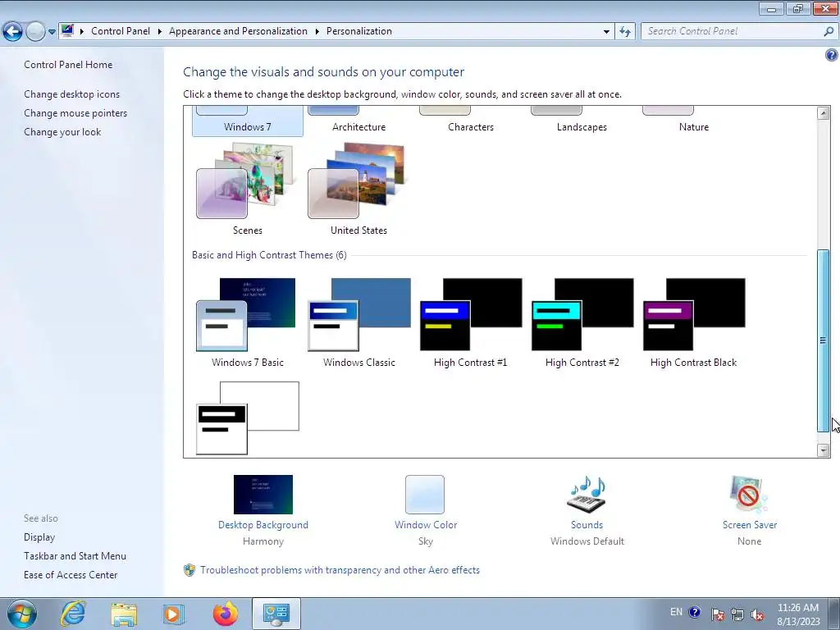Image resolution: width=840 pixels, height=630 pixels.
Task: Select the United States theme thumbnail
Action: [358, 180]
